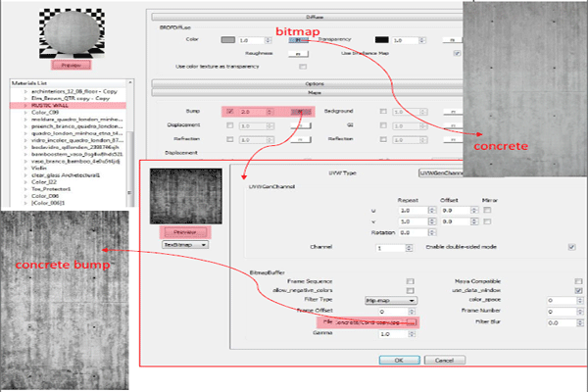Toggle Enable double-sided mode checkbox
This screenshot has width=588, height=392.
pos(572,247)
